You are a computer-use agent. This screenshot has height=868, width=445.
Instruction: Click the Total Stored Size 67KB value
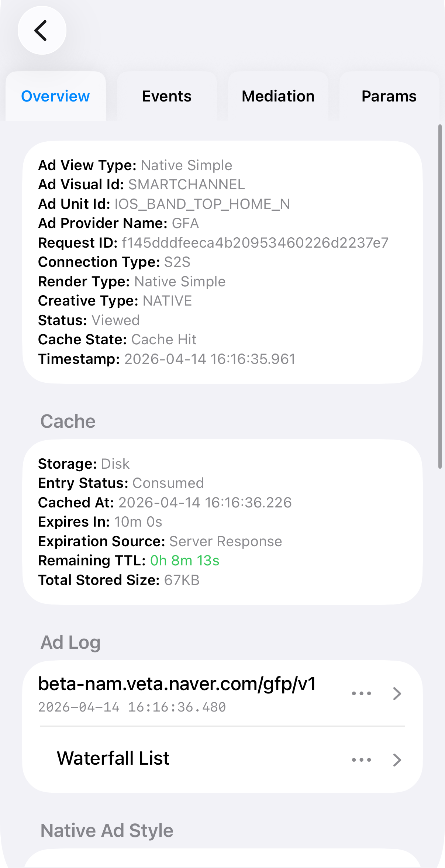[182, 580]
